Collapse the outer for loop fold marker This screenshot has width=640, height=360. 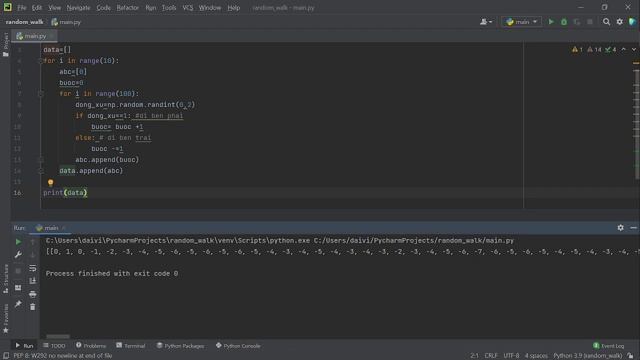point(41,61)
